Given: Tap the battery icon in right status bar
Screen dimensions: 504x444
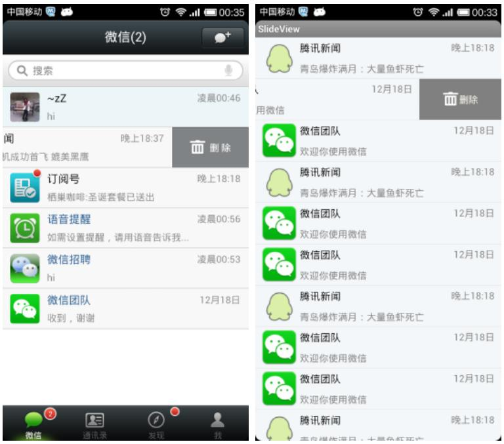Looking at the screenshot, I should [463, 12].
